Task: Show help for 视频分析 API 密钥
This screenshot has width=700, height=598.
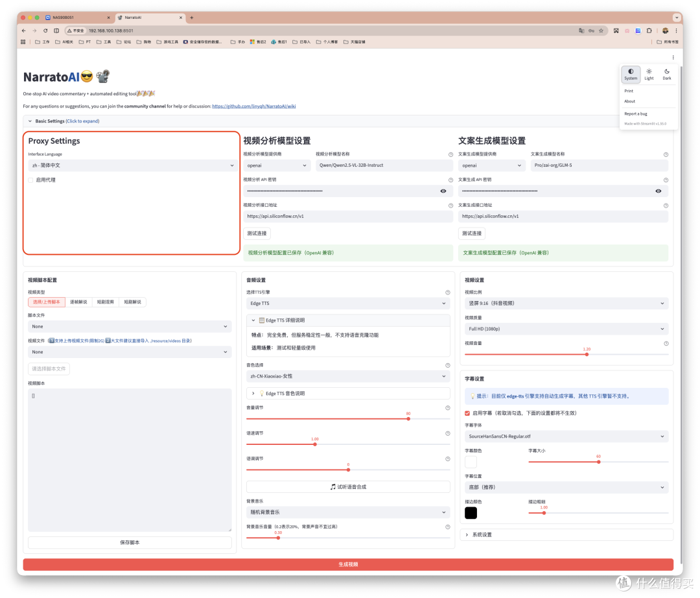Action: tap(450, 180)
